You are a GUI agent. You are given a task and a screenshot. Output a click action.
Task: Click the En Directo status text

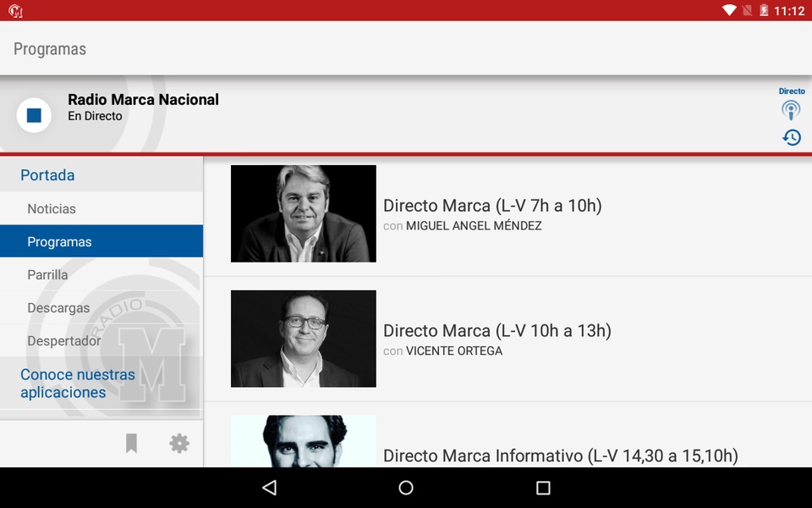tap(96, 116)
